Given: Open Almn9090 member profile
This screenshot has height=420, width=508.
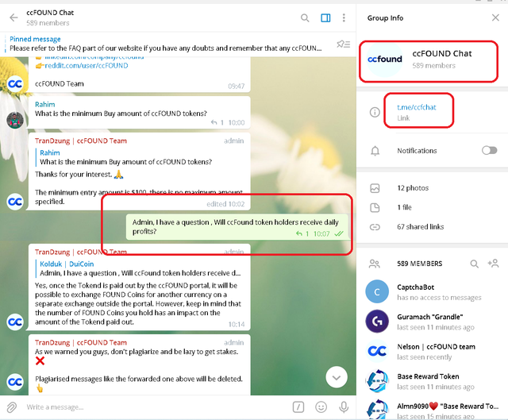Looking at the screenshot, I should 432,409.
